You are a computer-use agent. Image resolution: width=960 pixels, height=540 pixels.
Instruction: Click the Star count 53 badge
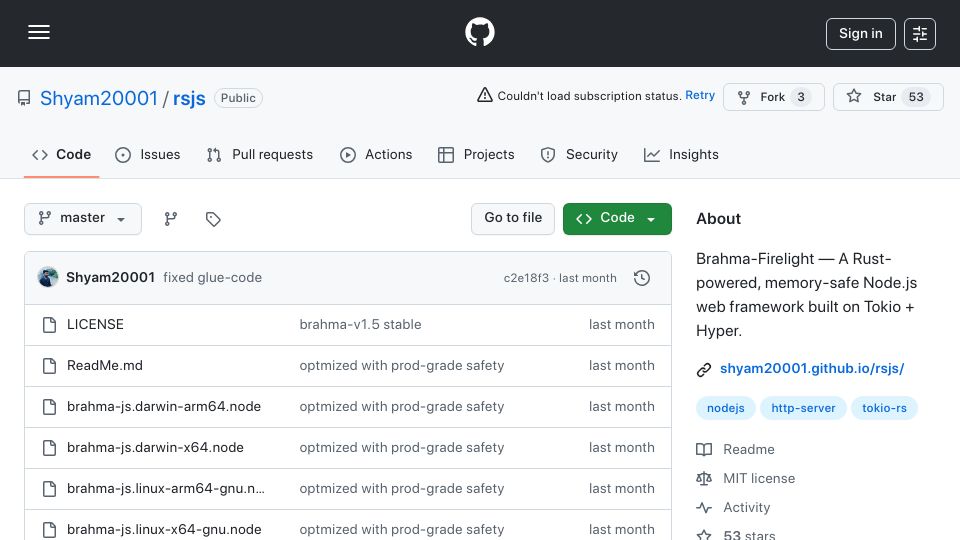(x=916, y=97)
